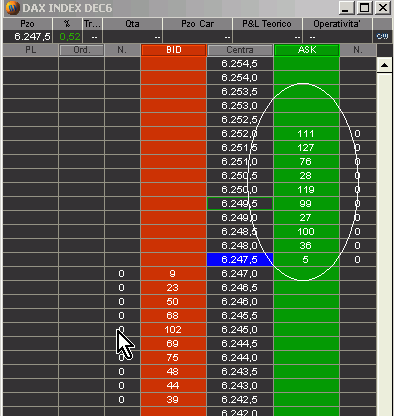The width and height of the screenshot is (394, 416).
Task: Click the price cell 6.254,5
Action: coord(240,64)
